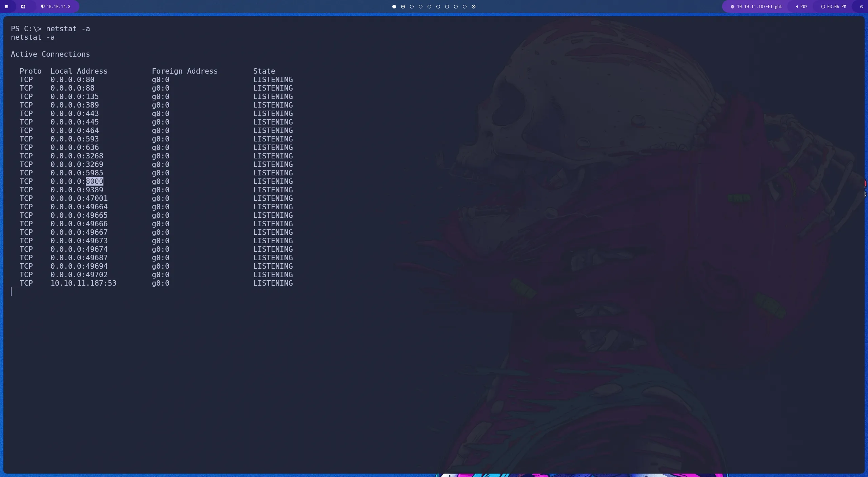
Task: Click the volume speaker icon
Action: click(796, 6)
